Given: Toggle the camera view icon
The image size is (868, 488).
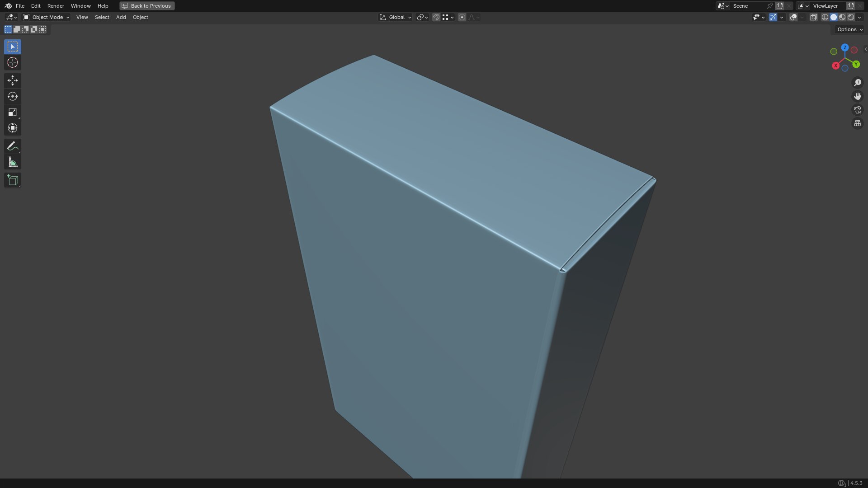Looking at the screenshot, I should 858,110.
